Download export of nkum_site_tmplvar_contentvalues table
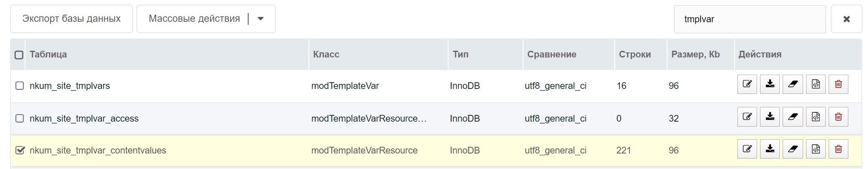Image resolution: width=868 pixels, height=169 pixels. pos(770,149)
